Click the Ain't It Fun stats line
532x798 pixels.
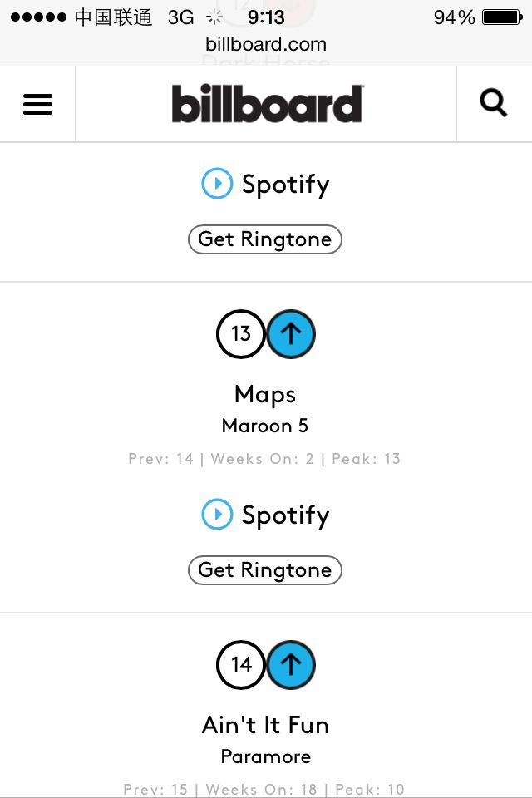coord(264,789)
